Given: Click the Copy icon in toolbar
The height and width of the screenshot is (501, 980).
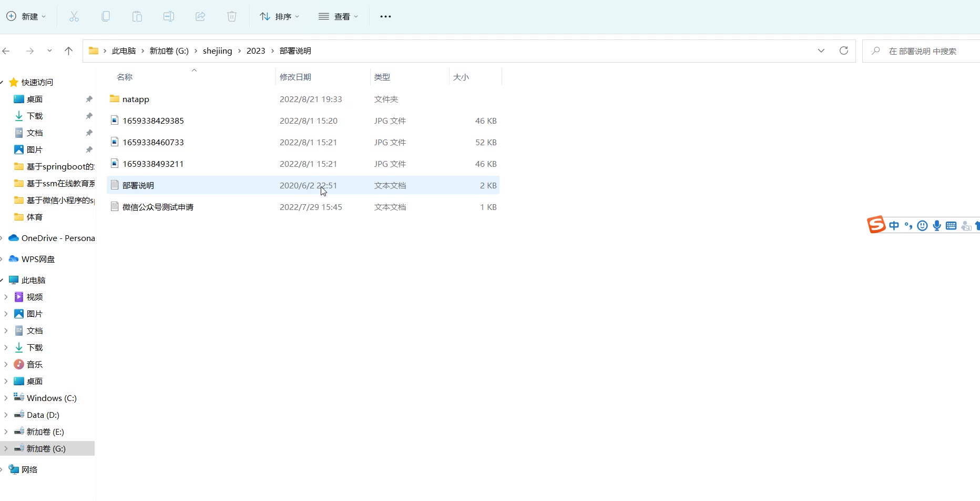Looking at the screenshot, I should pos(106,17).
